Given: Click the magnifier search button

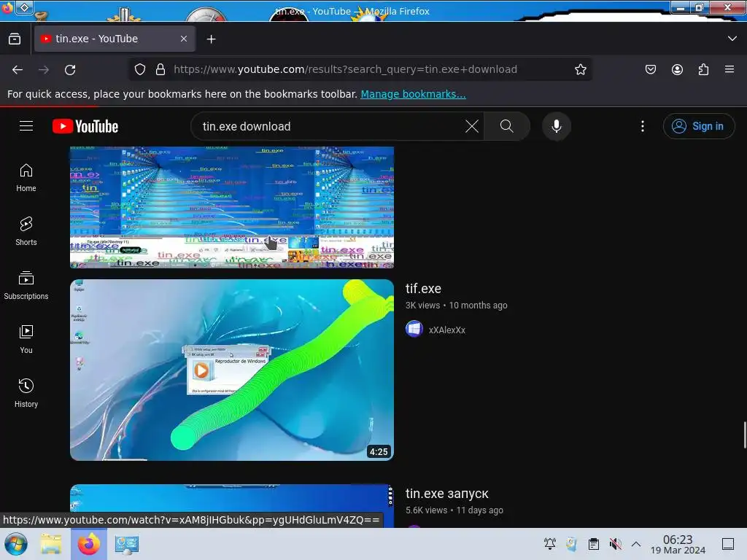Looking at the screenshot, I should [x=506, y=126].
